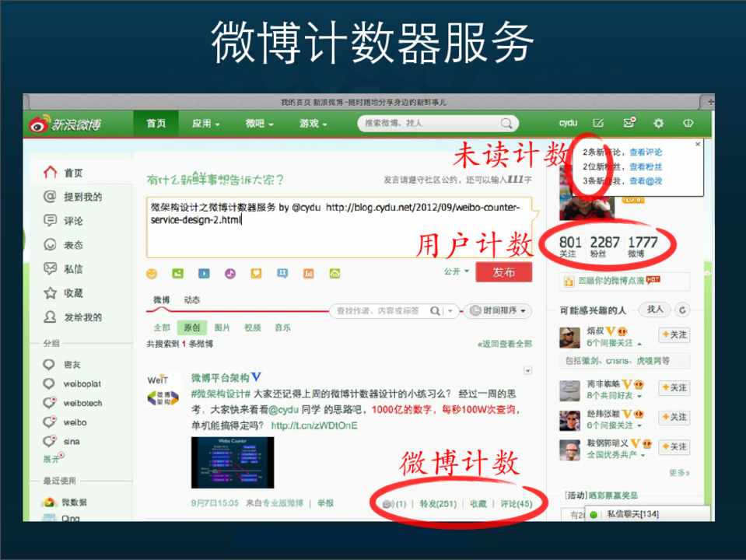Click the compose pencil icon next to cydu
The image size is (746, 560).
tap(597, 124)
